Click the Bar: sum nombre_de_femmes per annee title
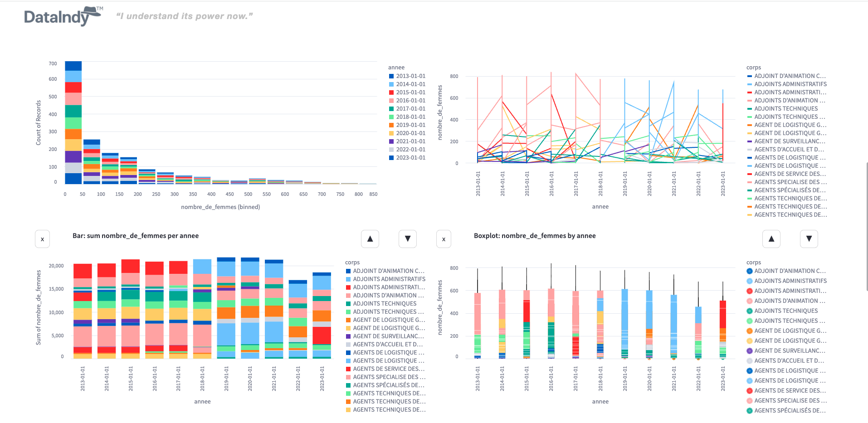Screen dimensions: 868x423 click(x=136, y=236)
